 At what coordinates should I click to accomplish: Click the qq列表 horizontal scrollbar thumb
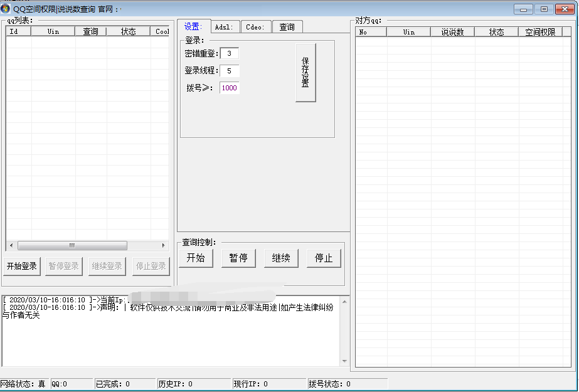(72, 245)
